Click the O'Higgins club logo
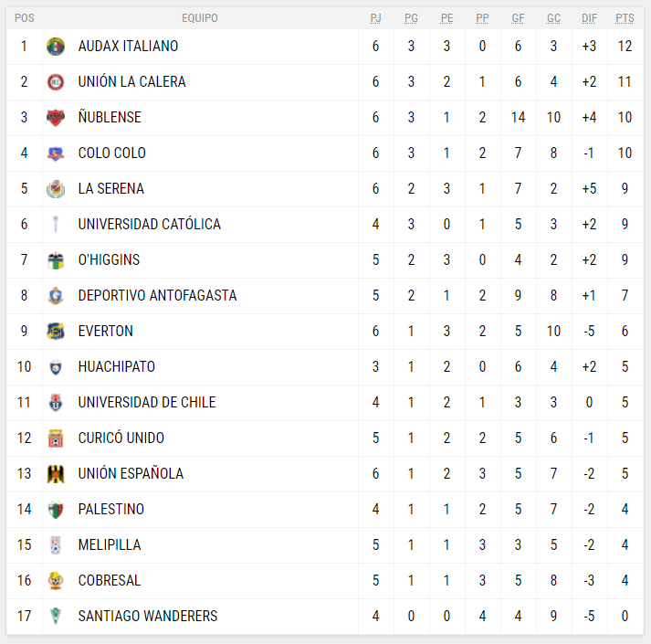 pos(56,259)
